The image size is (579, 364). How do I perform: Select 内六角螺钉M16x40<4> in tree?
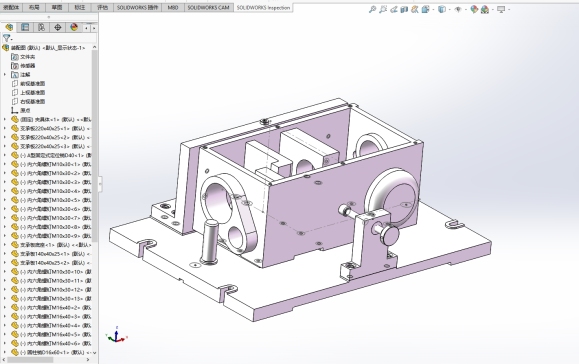click(51, 325)
